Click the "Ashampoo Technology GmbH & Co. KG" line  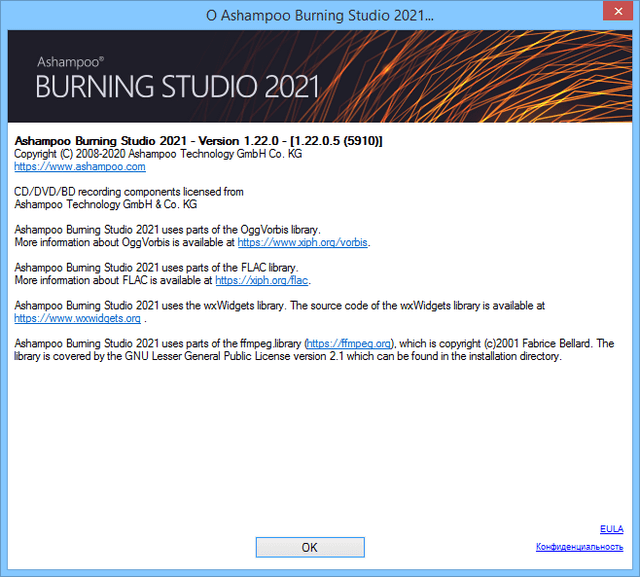(106, 204)
